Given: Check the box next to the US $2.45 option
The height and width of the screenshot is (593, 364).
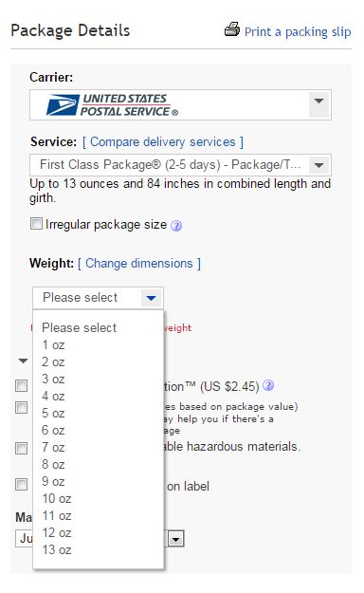Looking at the screenshot, I should 21,386.
